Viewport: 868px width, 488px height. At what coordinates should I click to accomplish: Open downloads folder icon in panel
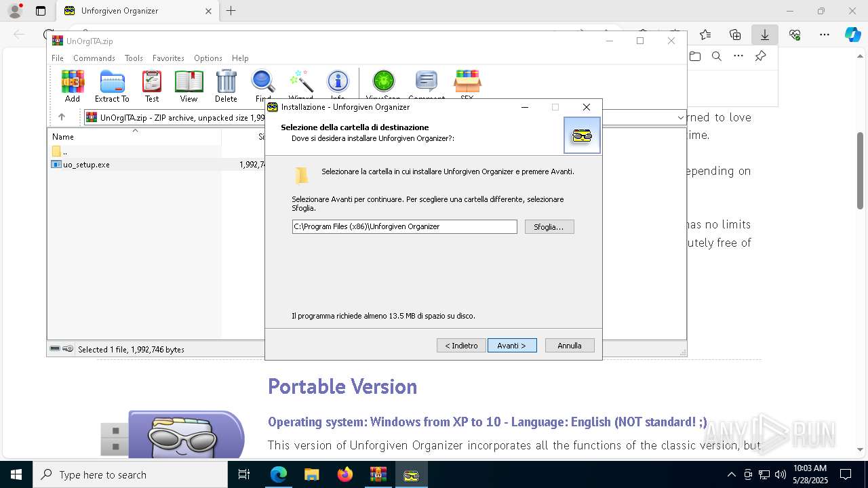(695, 56)
